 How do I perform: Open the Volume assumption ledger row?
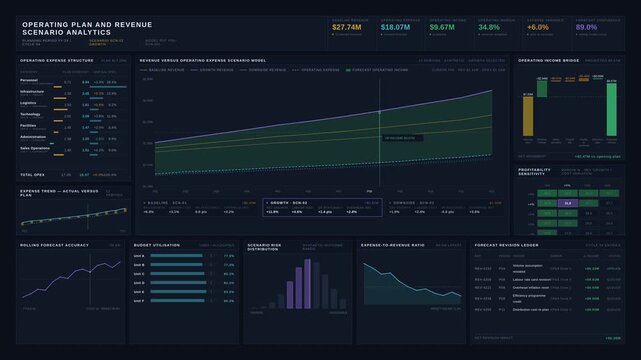click(547, 268)
